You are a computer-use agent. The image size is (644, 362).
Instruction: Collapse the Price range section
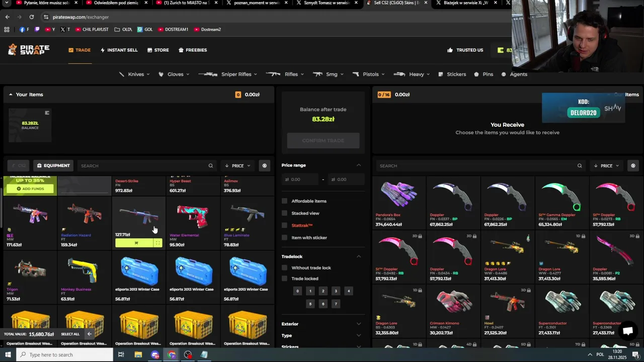click(359, 165)
